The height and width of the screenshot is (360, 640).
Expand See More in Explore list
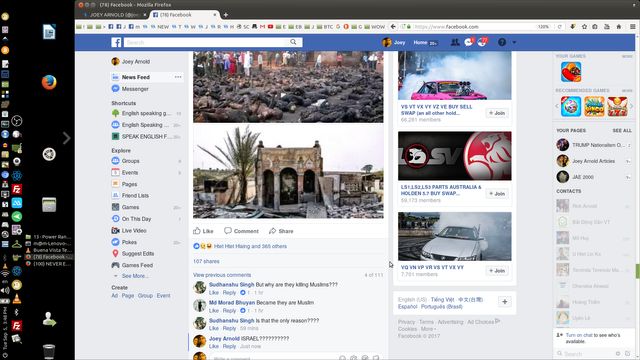[135, 276]
